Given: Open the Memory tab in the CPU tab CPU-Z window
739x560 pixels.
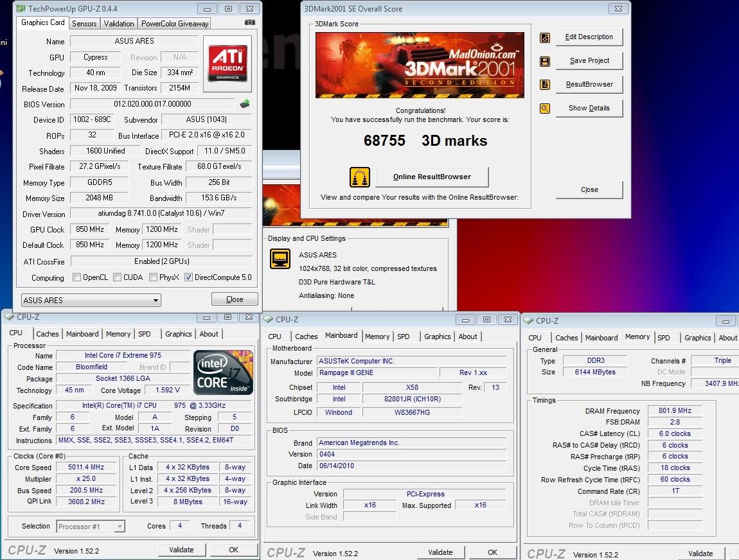Looking at the screenshot, I should click(118, 334).
